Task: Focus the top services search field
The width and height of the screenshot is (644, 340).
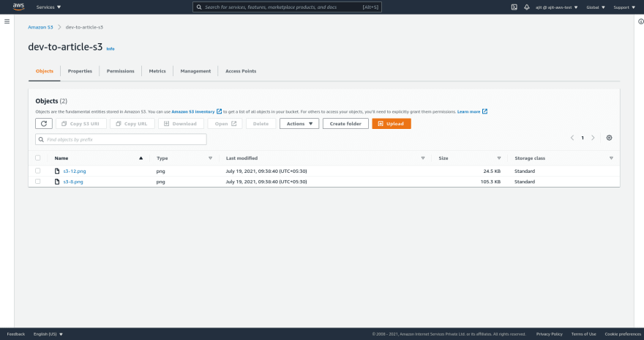Action: pos(287,7)
